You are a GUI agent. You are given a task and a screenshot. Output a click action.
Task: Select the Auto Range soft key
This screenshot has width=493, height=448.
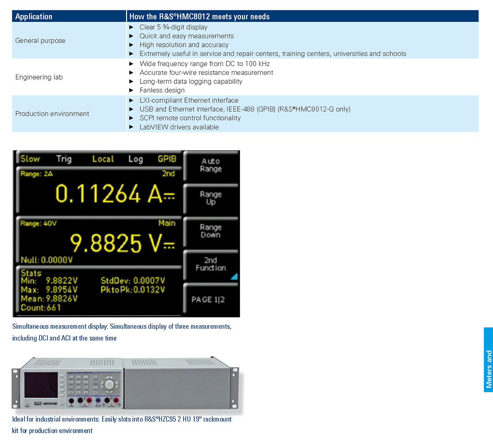tap(211, 165)
